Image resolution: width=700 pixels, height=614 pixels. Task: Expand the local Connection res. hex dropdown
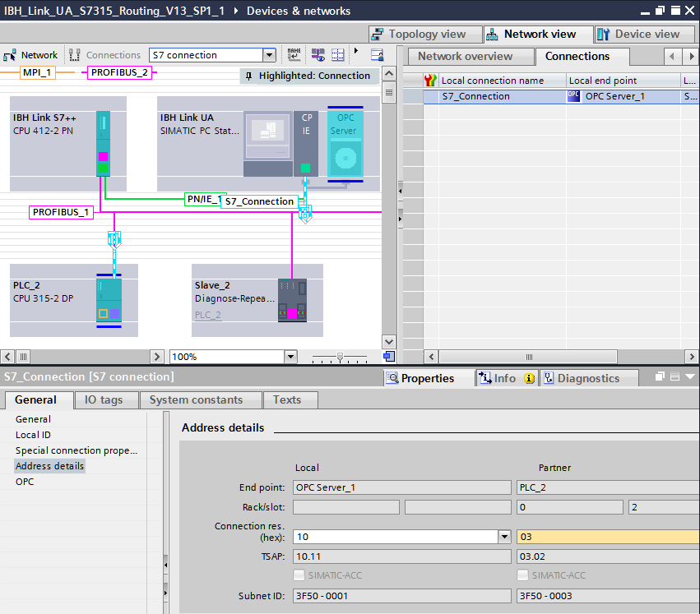(x=504, y=537)
